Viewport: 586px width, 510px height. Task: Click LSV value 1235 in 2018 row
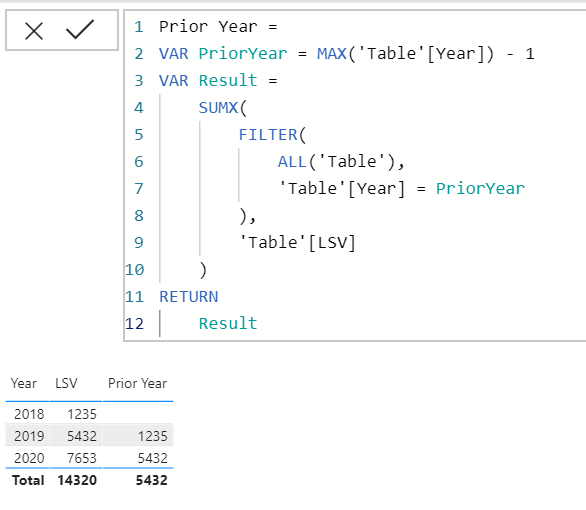pos(82,414)
